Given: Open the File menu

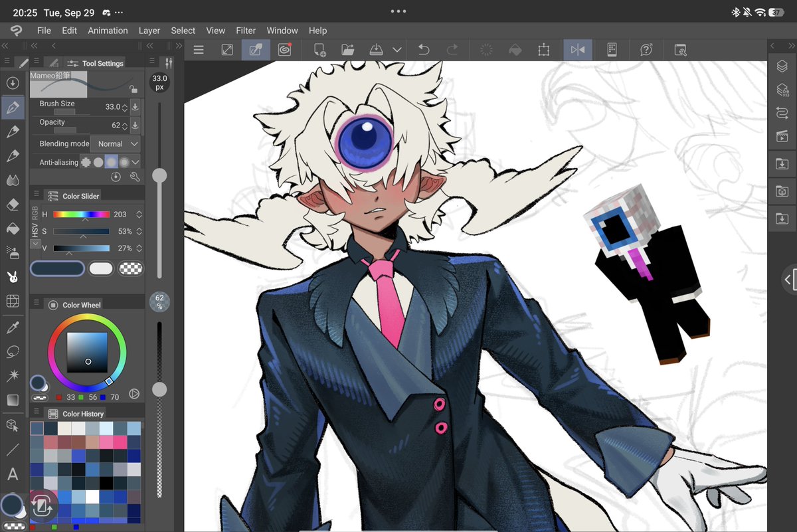Looking at the screenshot, I should (x=44, y=31).
